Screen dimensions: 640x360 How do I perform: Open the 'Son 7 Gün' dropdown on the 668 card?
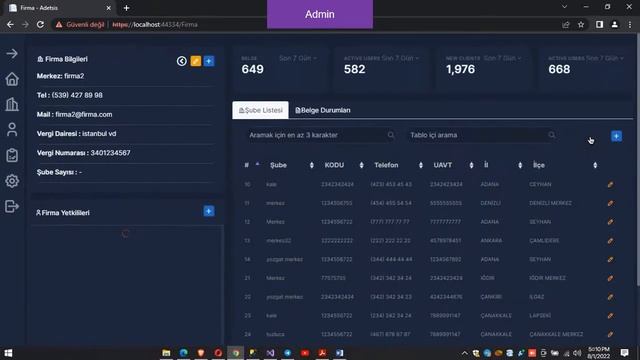605,58
